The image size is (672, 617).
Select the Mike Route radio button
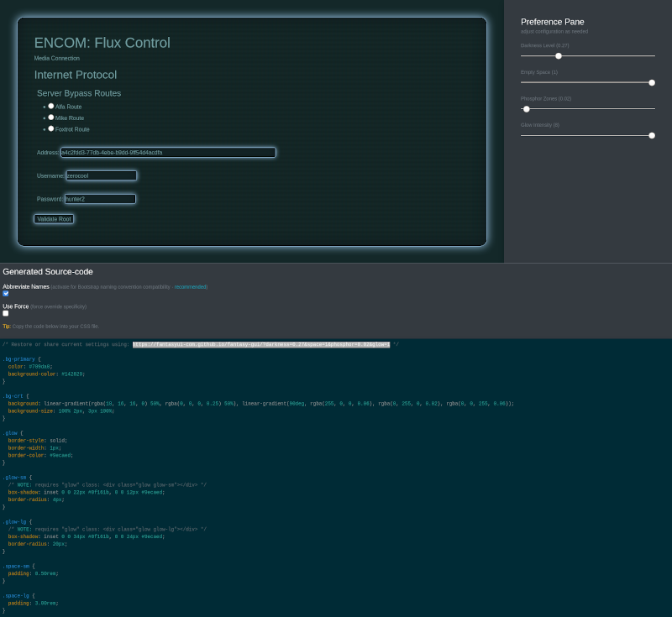51,118
